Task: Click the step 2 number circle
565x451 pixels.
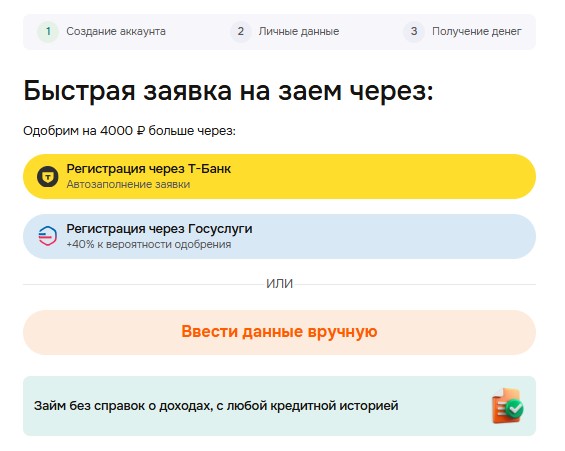Action: (x=241, y=31)
